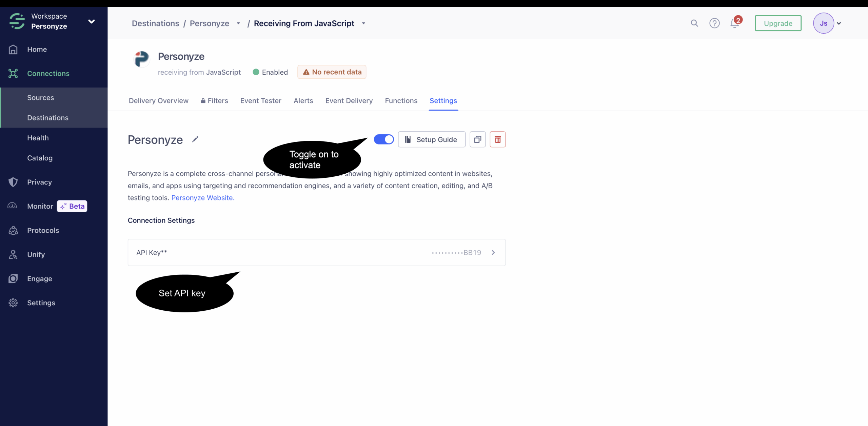Screen dimensions: 868x426
Task: Open the Setup Guide button
Action: (x=431, y=139)
